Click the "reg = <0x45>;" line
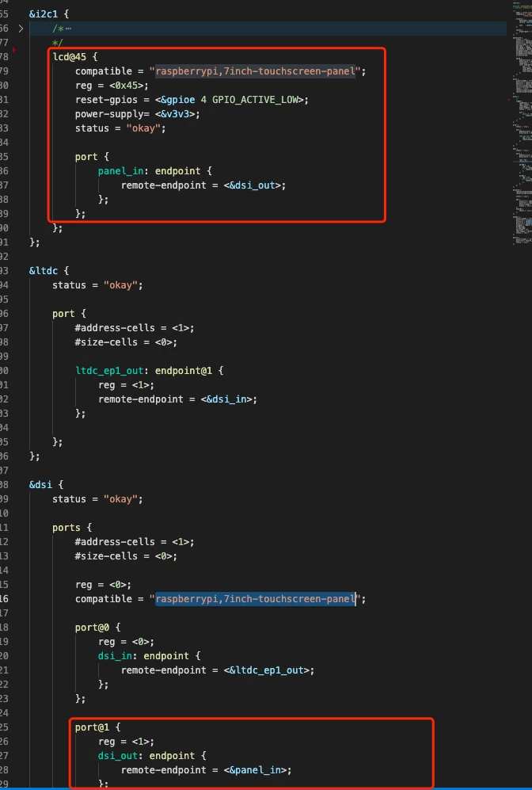This screenshot has width=532, height=790. (x=112, y=86)
